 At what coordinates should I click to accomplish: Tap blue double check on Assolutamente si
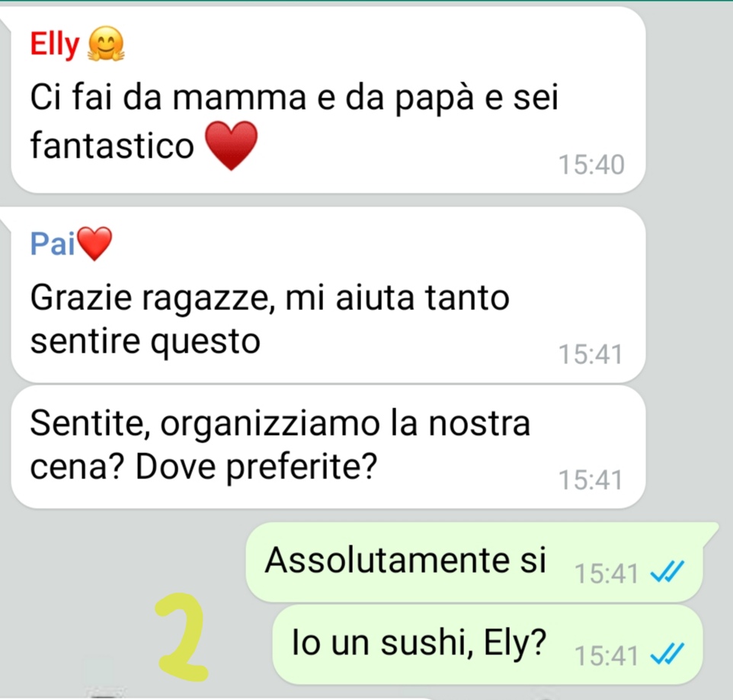(x=667, y=571)
